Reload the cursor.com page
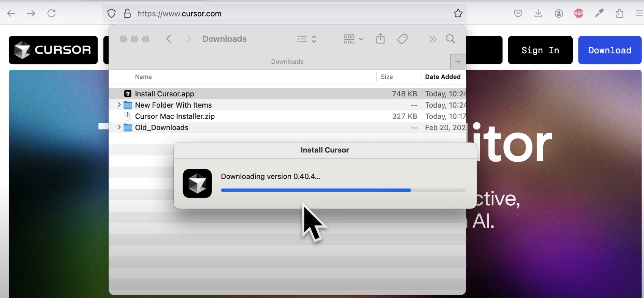This screenshot has width=644, height=298. 52,13
